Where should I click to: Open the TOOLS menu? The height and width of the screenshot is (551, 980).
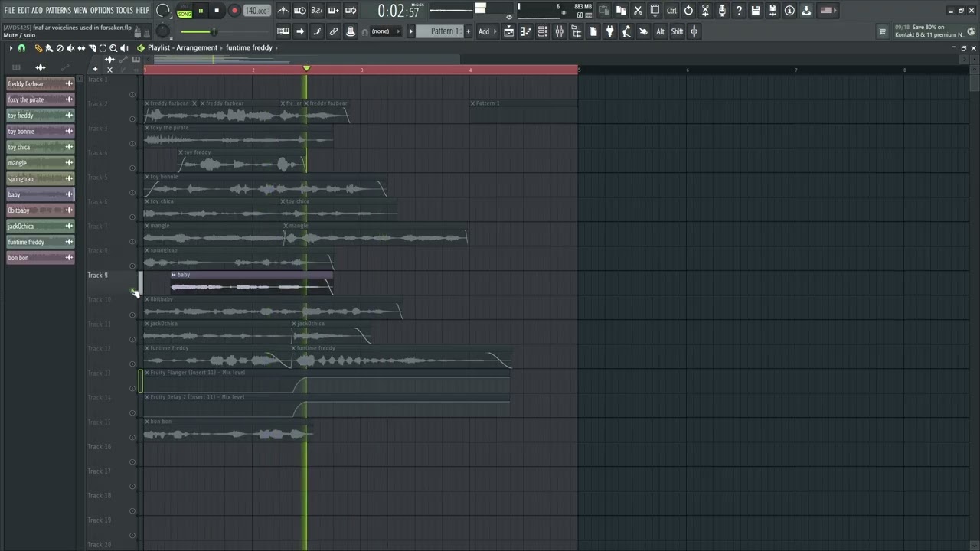pos(124,11)
